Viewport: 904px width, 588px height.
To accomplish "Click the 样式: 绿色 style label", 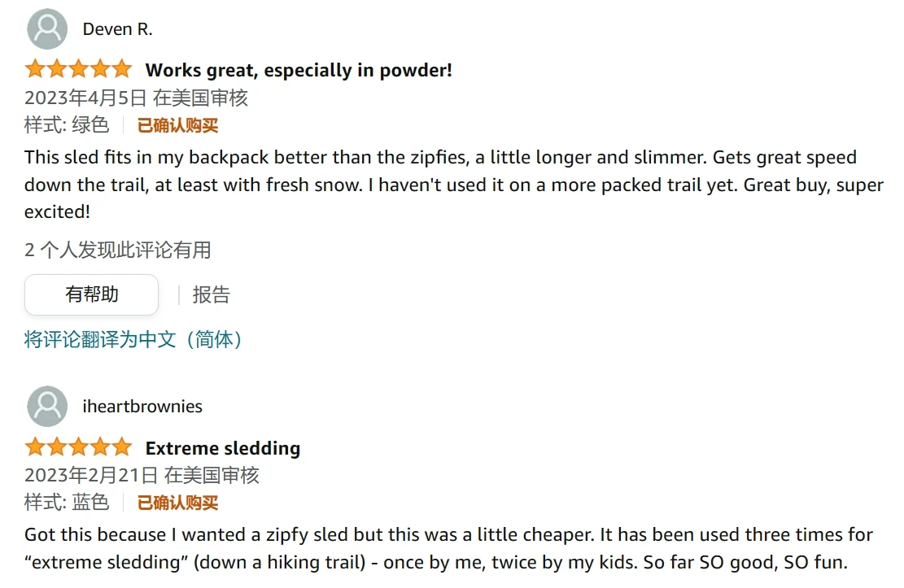I will point(67,125).
